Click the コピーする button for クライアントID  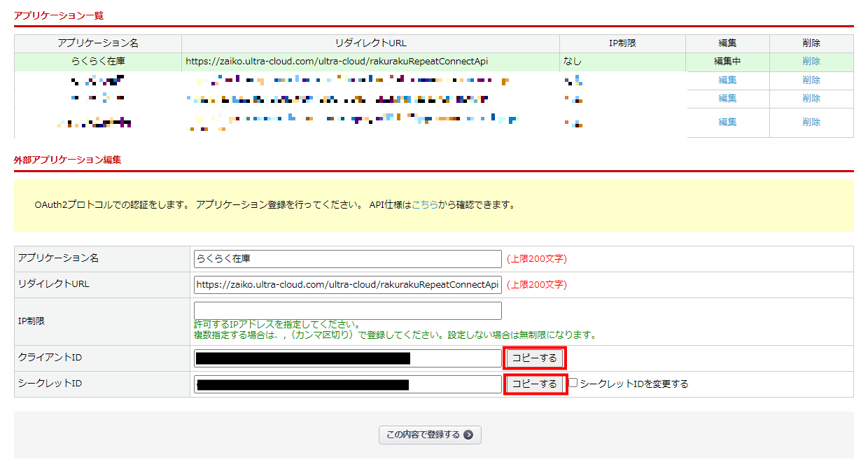[535, 358]
